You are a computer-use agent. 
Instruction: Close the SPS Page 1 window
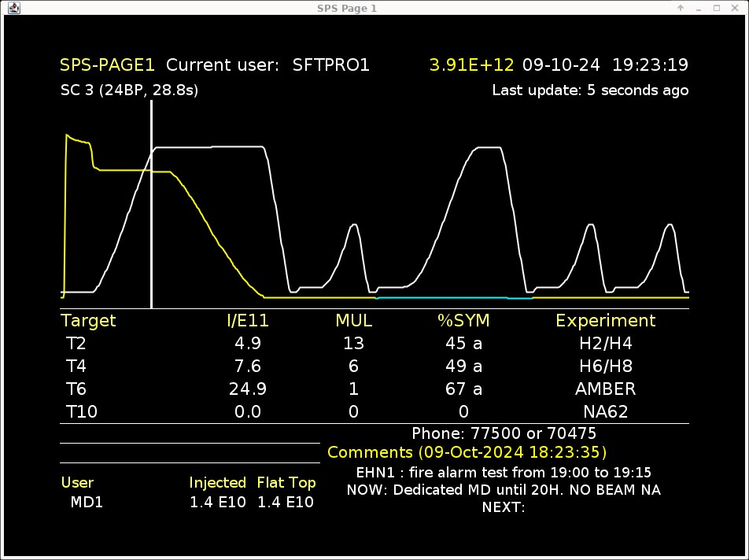tap(735, 8)
